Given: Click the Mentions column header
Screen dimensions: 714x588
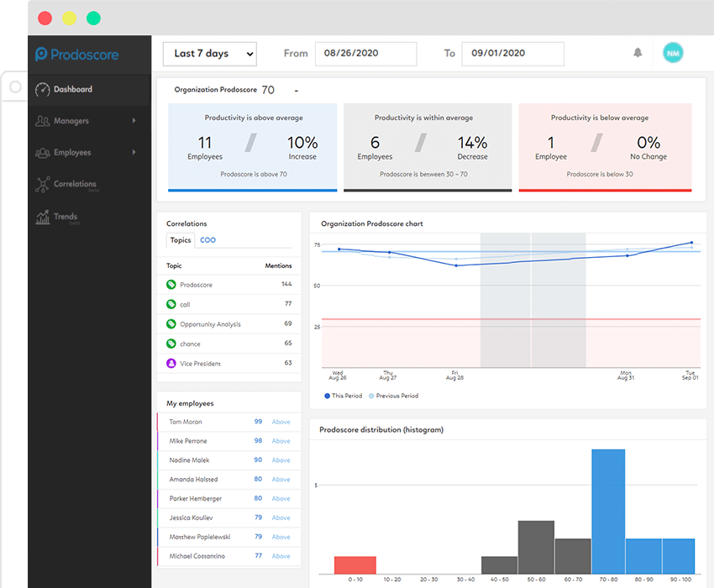Looking at the screenshot, I should tap(278, 265).
